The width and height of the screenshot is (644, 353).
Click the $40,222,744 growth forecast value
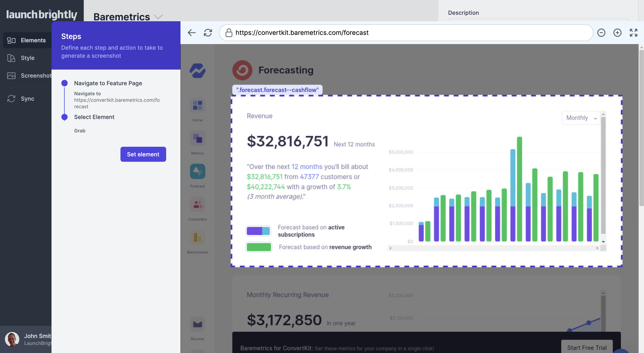[266, 187]
